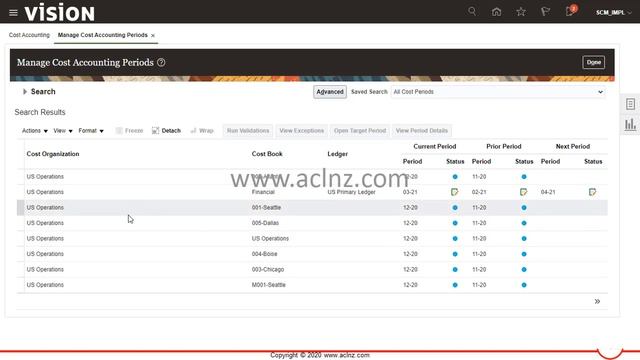Click current period status dot for M001-Seattle
640x360 pixels.
455,285
